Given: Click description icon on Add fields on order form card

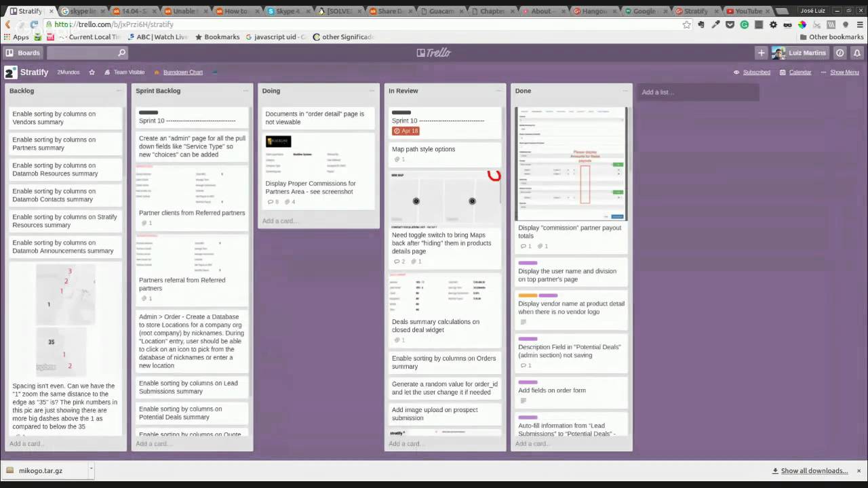Looking at the screenshot, I should point(523,401).
